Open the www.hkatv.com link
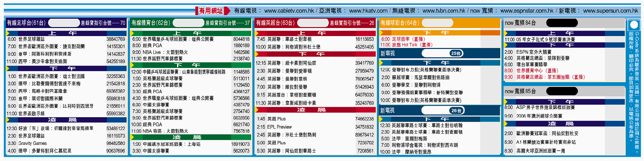This screenshot has height=161, width=644. (x=368, y=11)
